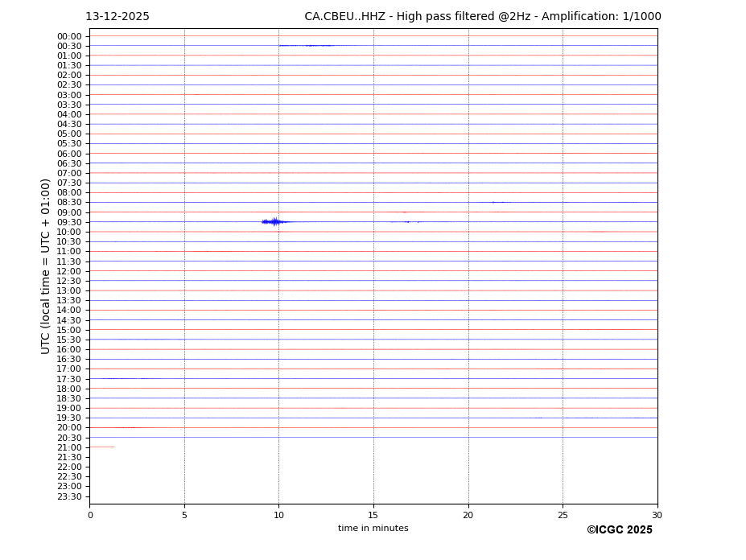
Task: Click the 15 tick on the minutes axis
Action: (x=373, y=515)
